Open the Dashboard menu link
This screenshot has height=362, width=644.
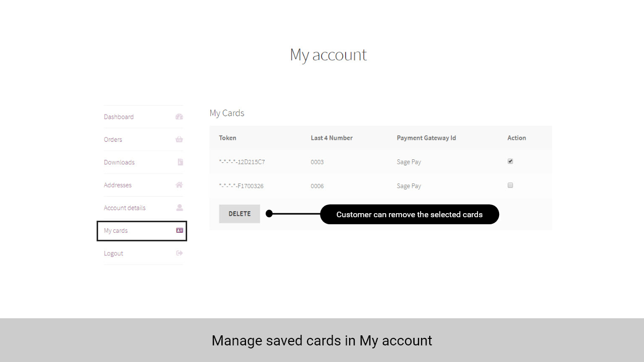(119, 117)
